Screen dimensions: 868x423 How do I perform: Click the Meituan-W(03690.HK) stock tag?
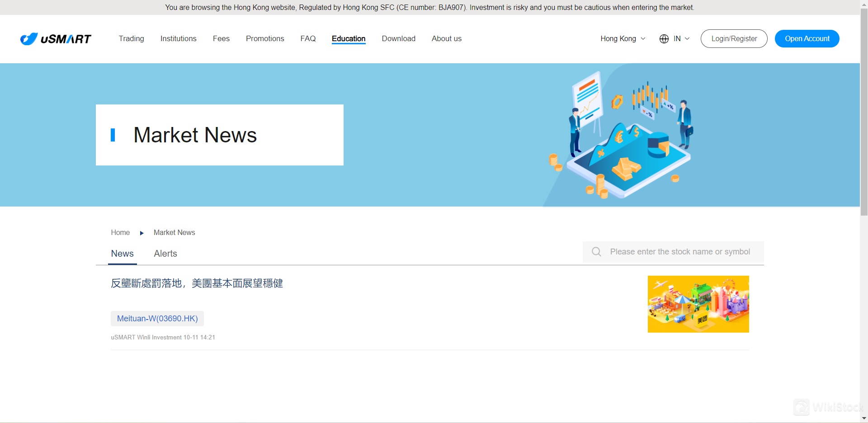coord(157,319)
